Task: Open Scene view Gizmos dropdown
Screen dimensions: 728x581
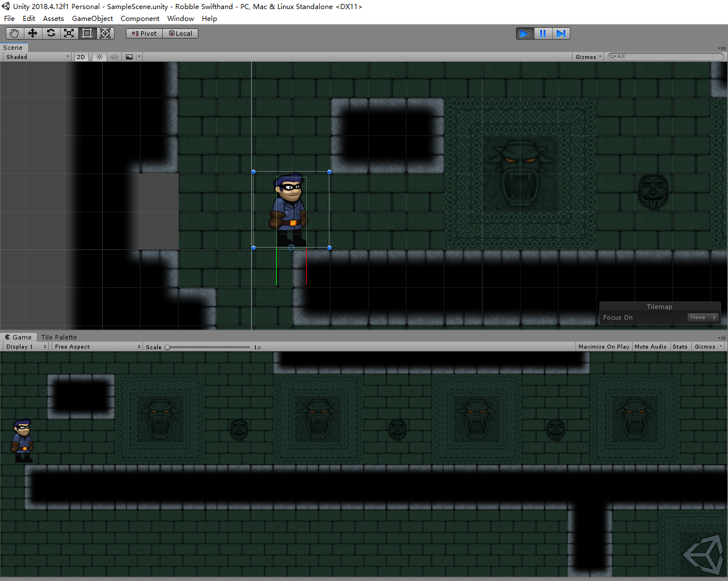Action: coord(588,57)
